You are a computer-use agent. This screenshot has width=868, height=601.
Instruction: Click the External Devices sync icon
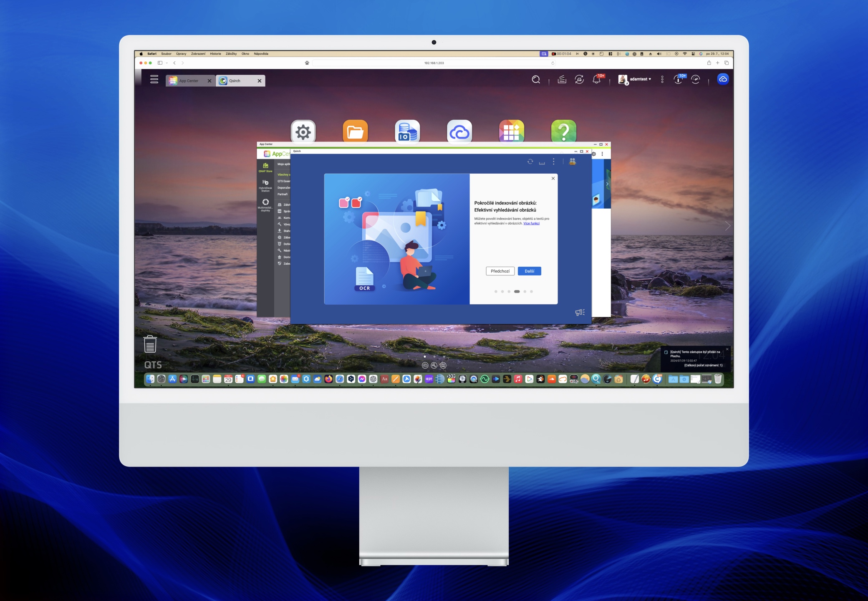tap(579, 79)
